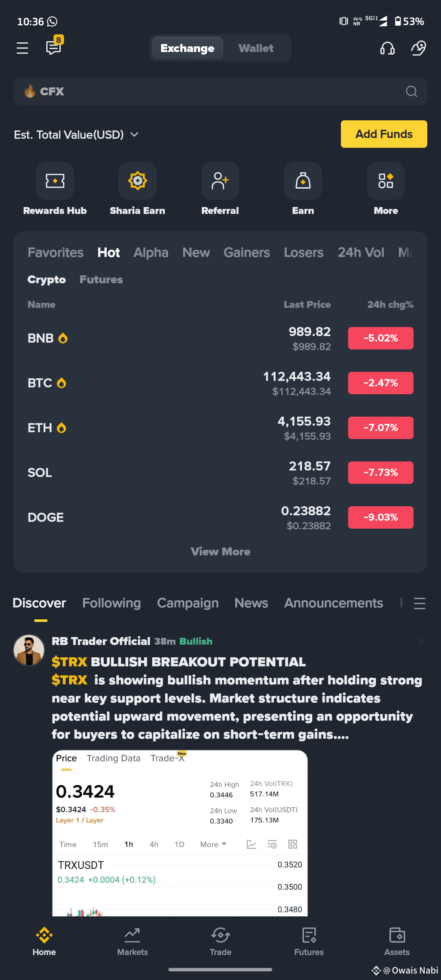
Task: Tap the CFX search field
Action: coord(220,92)
